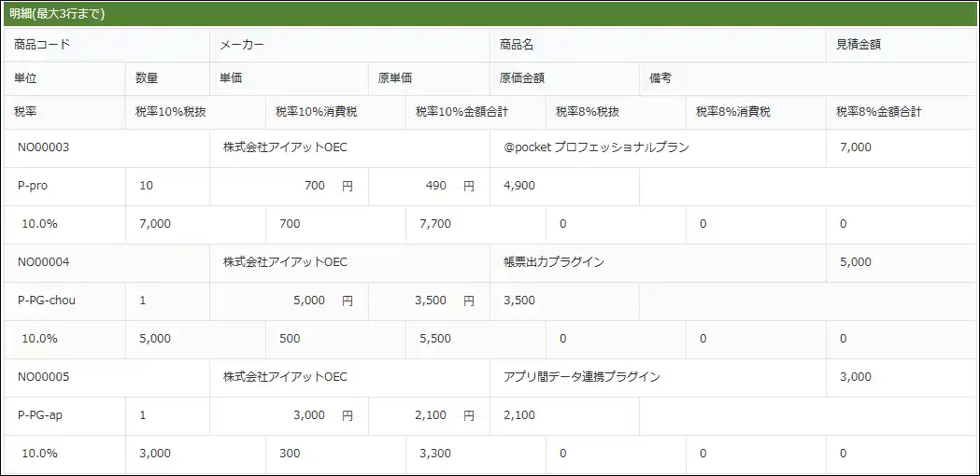Image resolution: width=980 pixels, height=476 pixels.
Task: Select the unit field P-pro
Action: 33,186
